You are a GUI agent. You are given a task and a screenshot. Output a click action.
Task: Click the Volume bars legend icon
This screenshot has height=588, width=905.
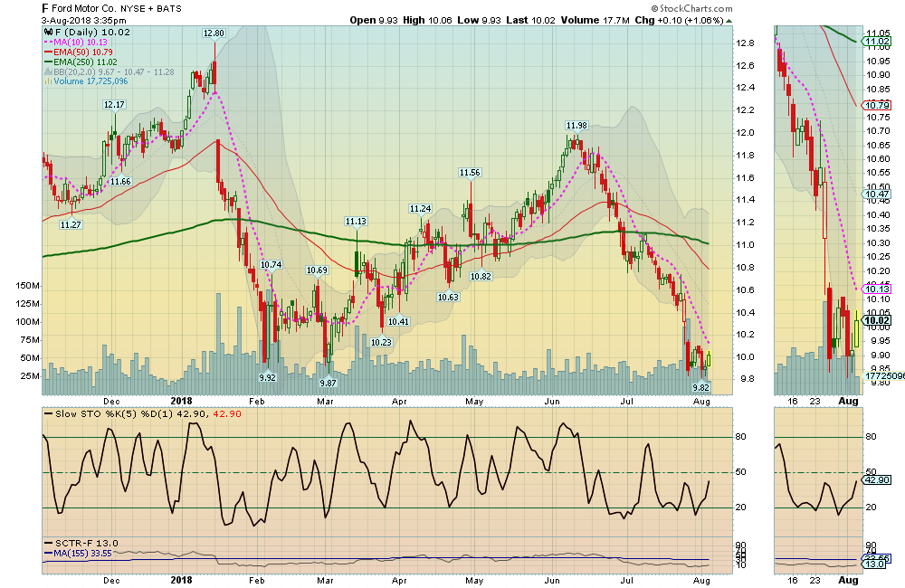coord(47,82)
